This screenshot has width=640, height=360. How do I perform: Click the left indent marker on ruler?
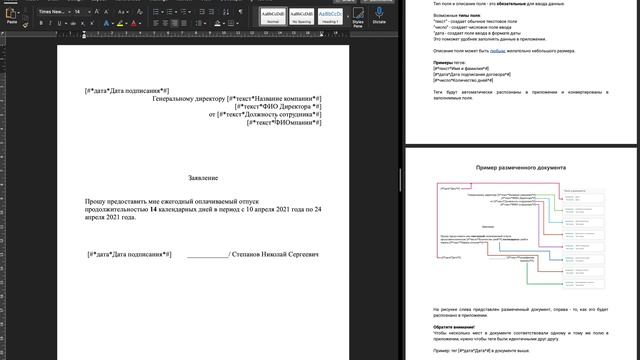[84, 35]
